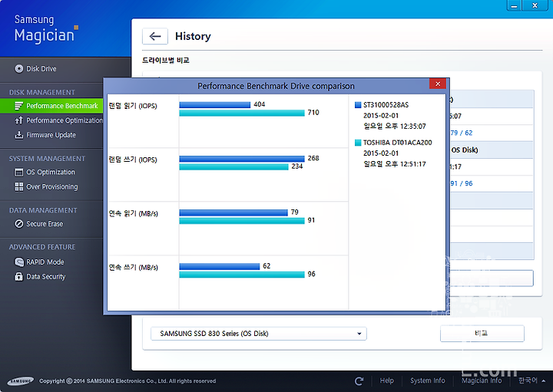The height and width of the screenshot is (392, 553).
Task: Click the 드라이브별 비교 heading
Action: tap(166, 61)
